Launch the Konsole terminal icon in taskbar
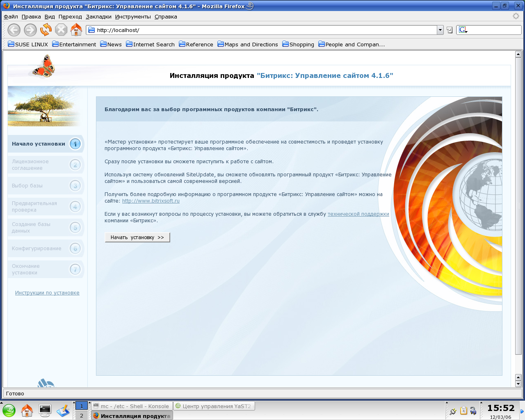Screen dimensions: 525x420 (x=45, y=410)
